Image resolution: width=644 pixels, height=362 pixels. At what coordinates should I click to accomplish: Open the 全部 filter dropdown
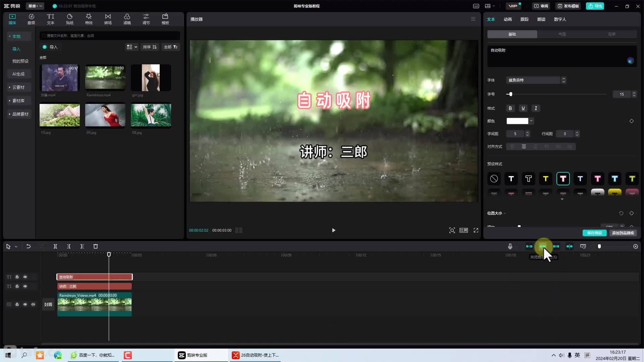[x=171, y=47]
